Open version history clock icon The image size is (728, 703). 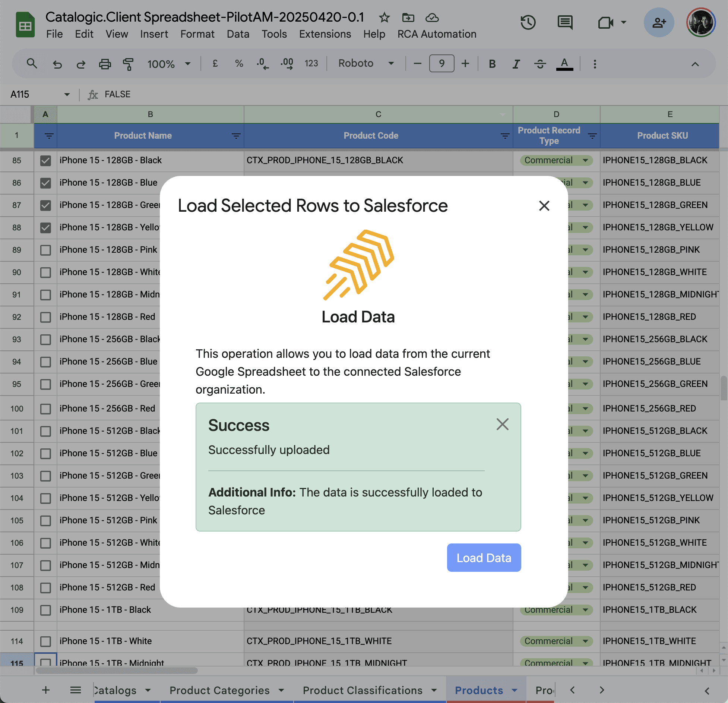528,22
